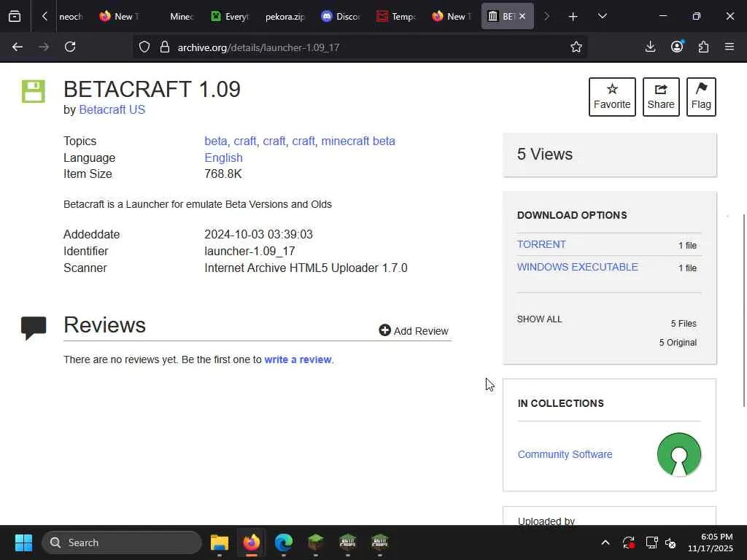Switch to the Tempo mail tab

(396, 17)
